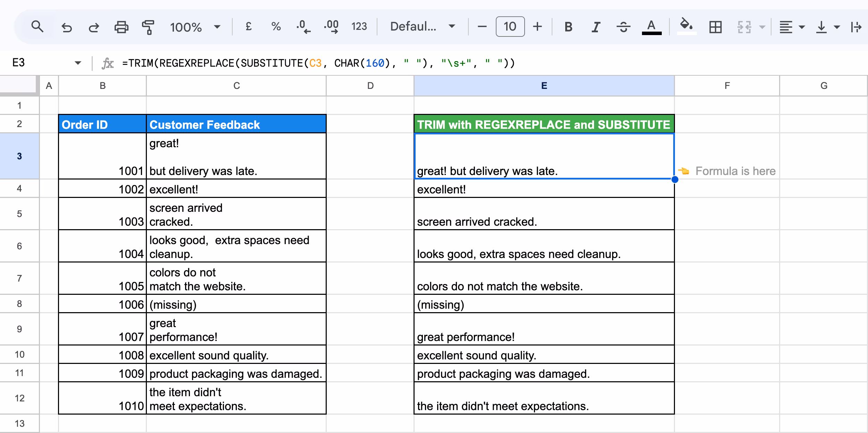Click the font size 10 field
This screenshot has width=868, height=433.
click(x=510, y=27)
